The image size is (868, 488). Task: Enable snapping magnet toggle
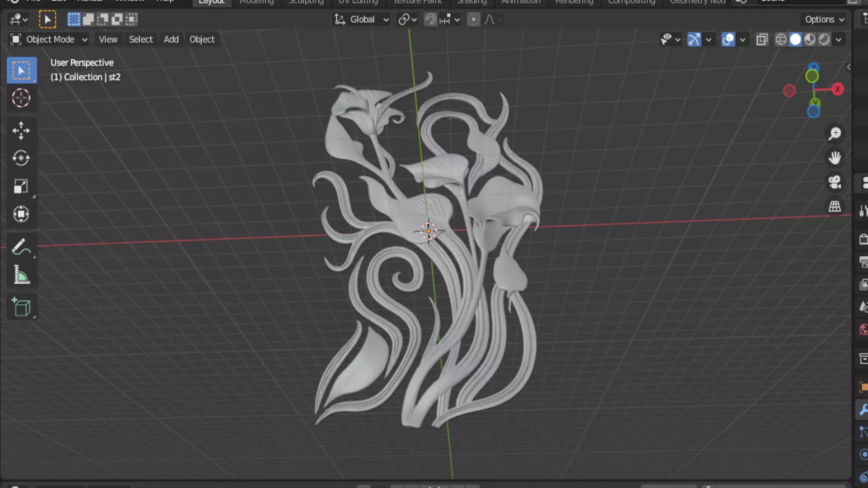point(430,19)
